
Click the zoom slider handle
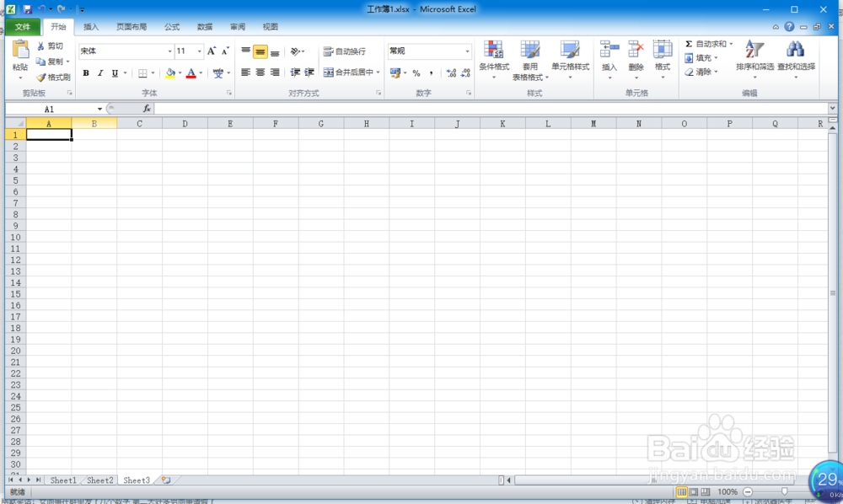(784, 491)
